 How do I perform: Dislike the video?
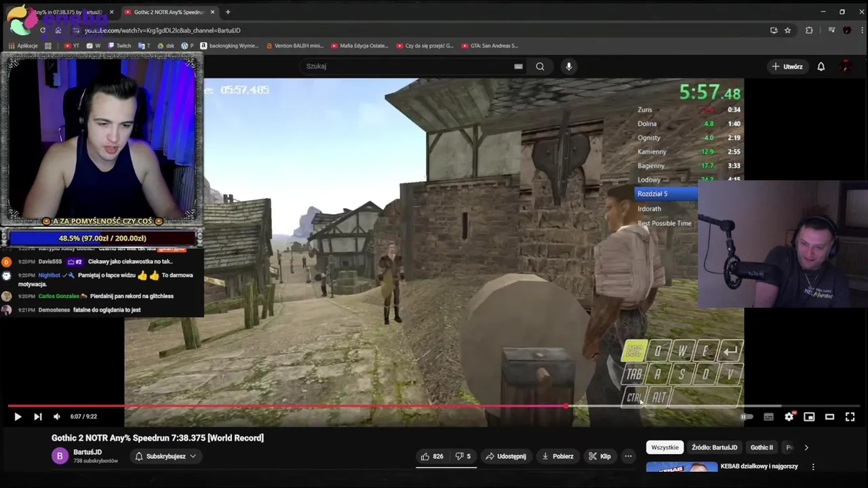(x=463, y=456)
